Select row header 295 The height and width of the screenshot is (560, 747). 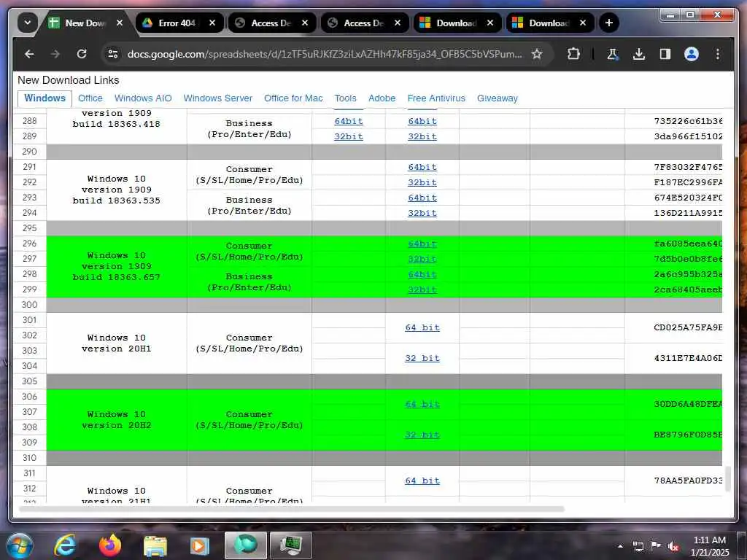point(29,228)
